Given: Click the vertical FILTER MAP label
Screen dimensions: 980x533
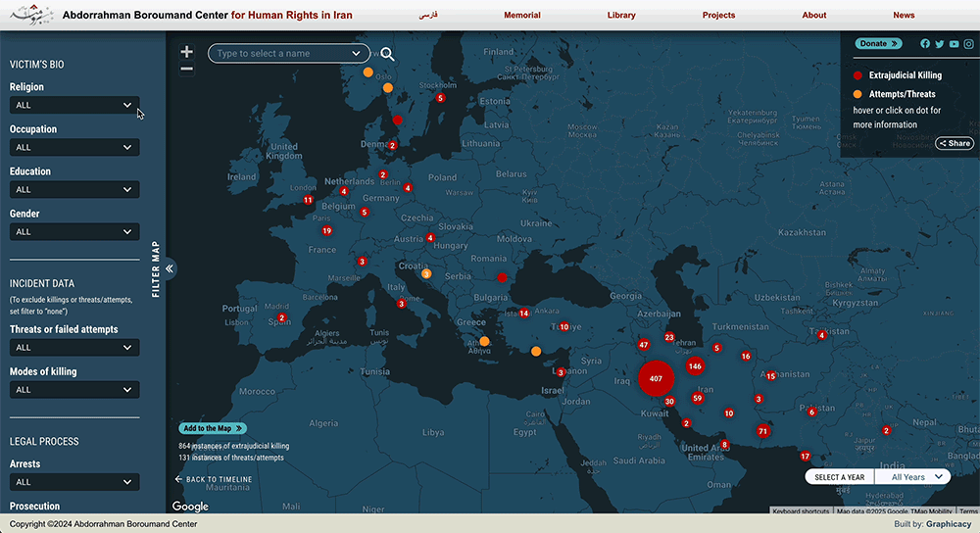Looking at the screenshot, I should pos(156,268).
